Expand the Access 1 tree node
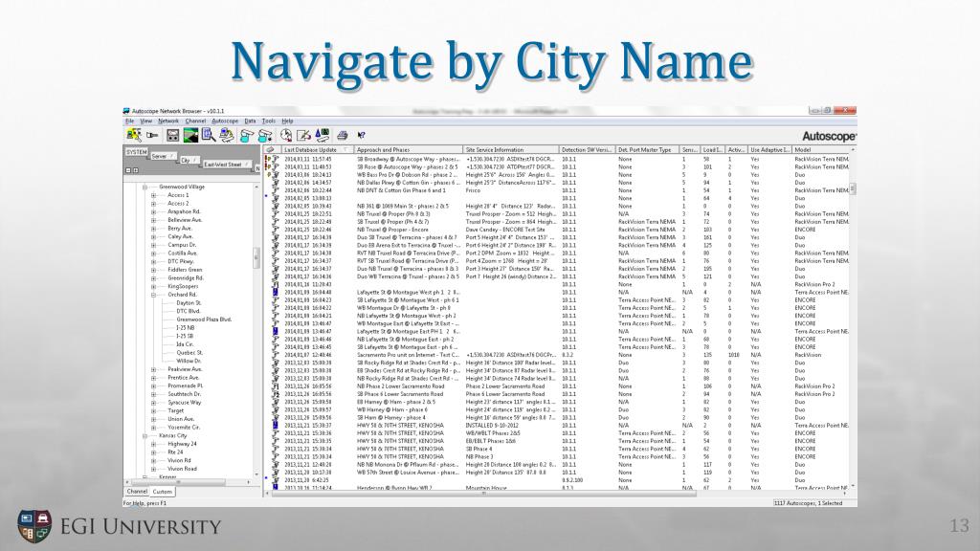This screenshot has height=551, width=980. click(x=153, y=195)
